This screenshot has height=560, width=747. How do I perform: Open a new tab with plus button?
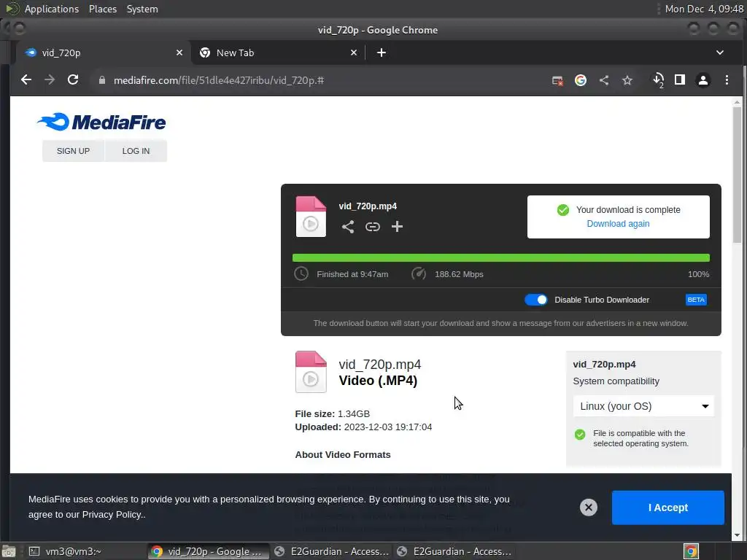pyautogui.click(x=381, y=52)
